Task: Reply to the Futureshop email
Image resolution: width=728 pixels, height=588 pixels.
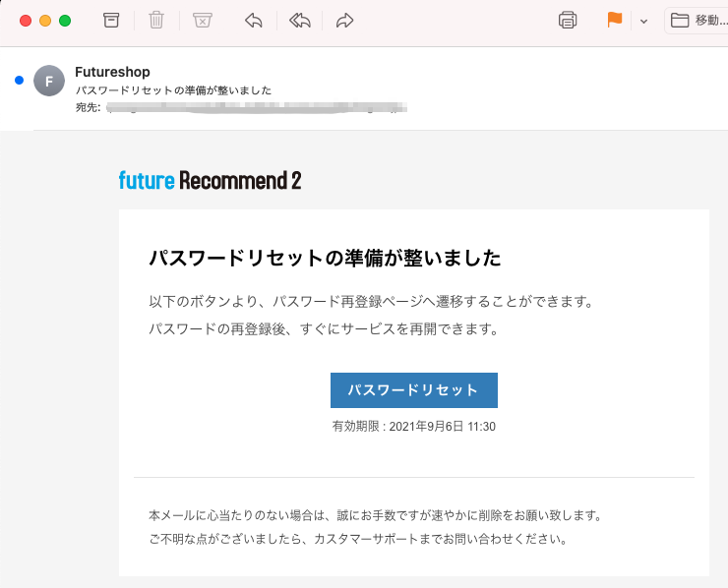Action: tap(254, 21)
